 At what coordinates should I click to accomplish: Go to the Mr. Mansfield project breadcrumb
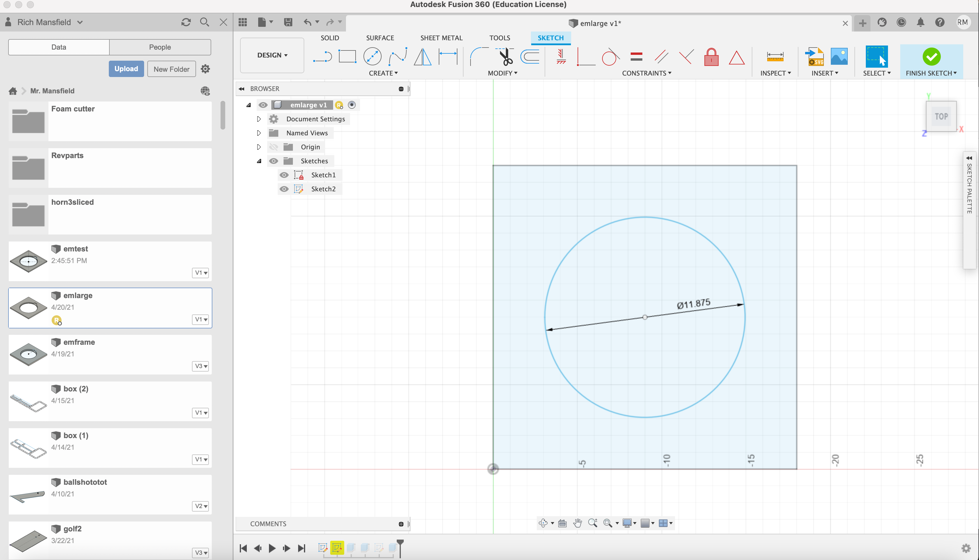click(x=52, y=91)
